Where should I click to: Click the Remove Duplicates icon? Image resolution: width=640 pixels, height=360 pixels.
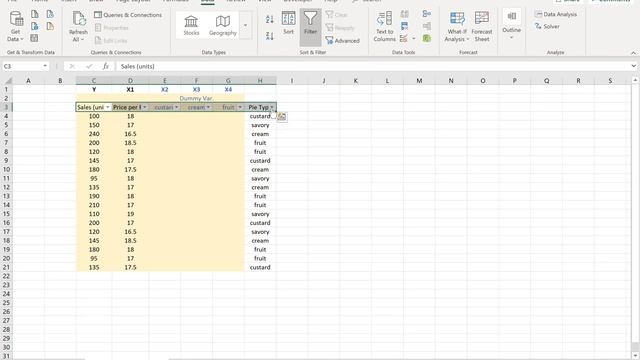[x=404, y=27]
